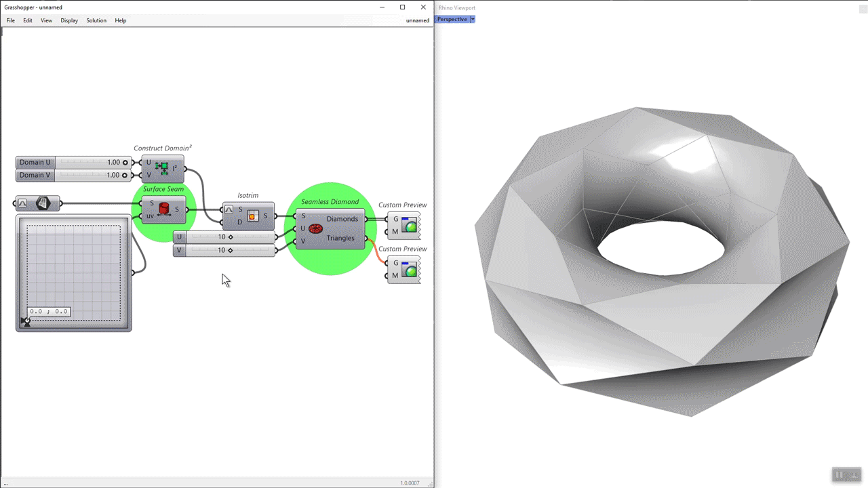868x488 pixels.
Task: Click the U slider currently set to 10
Action: 224,237
